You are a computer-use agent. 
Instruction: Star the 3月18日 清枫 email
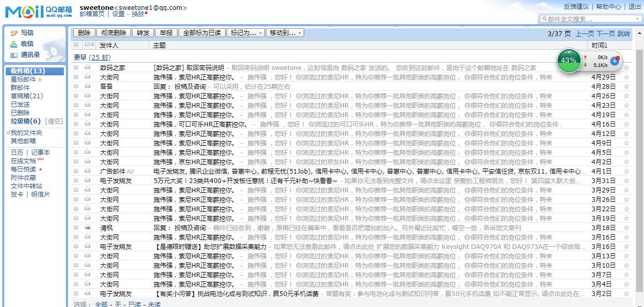[x=626, y=228]
